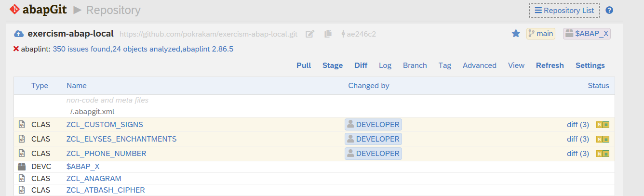This screenshot has height=196, width=644.
Task: Open the Advanced menu
Action: (x=480, y=65)
